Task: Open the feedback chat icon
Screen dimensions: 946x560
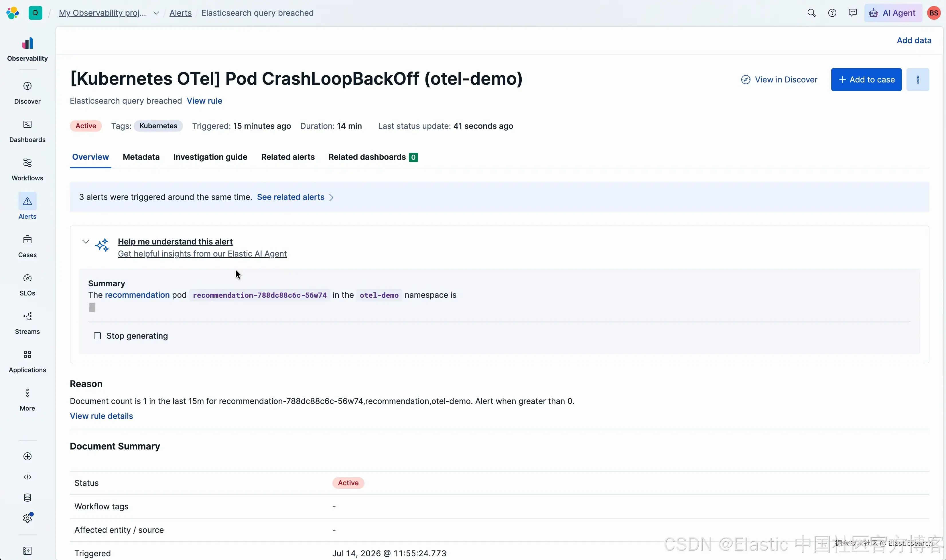Action: pyautogui.click(x=853, y=13)
